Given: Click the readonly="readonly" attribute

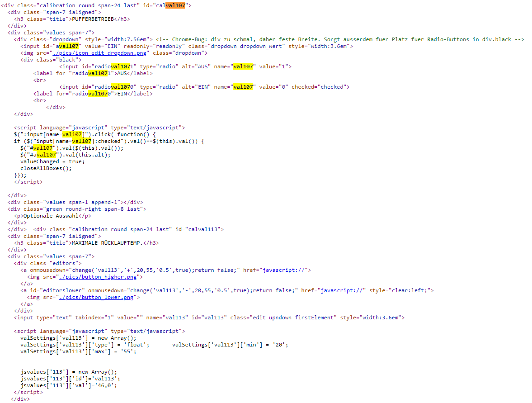Looking at the screenshot, I should coord(155,46).
